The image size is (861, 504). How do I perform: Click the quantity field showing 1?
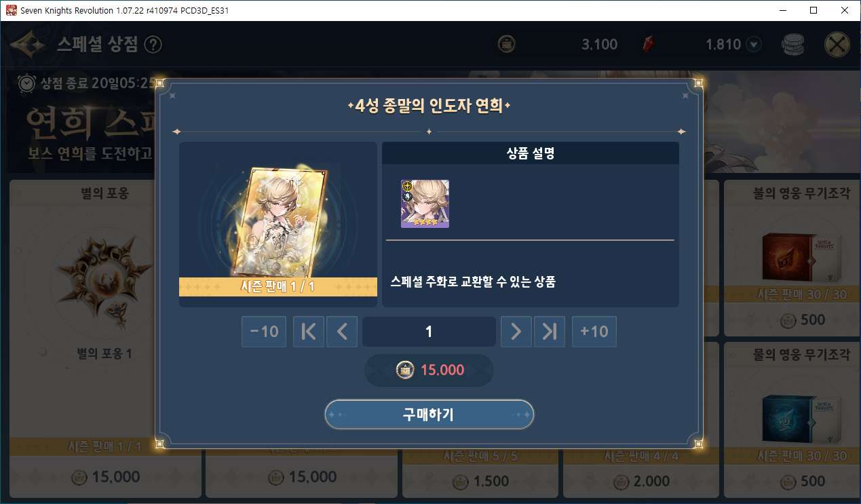point(429,332)
